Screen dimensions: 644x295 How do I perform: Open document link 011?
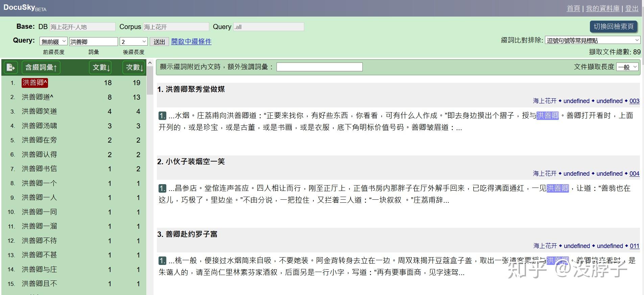(635, 246)
